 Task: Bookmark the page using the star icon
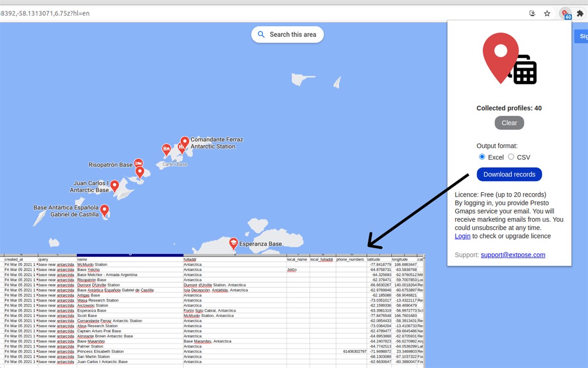click(547, 13)
